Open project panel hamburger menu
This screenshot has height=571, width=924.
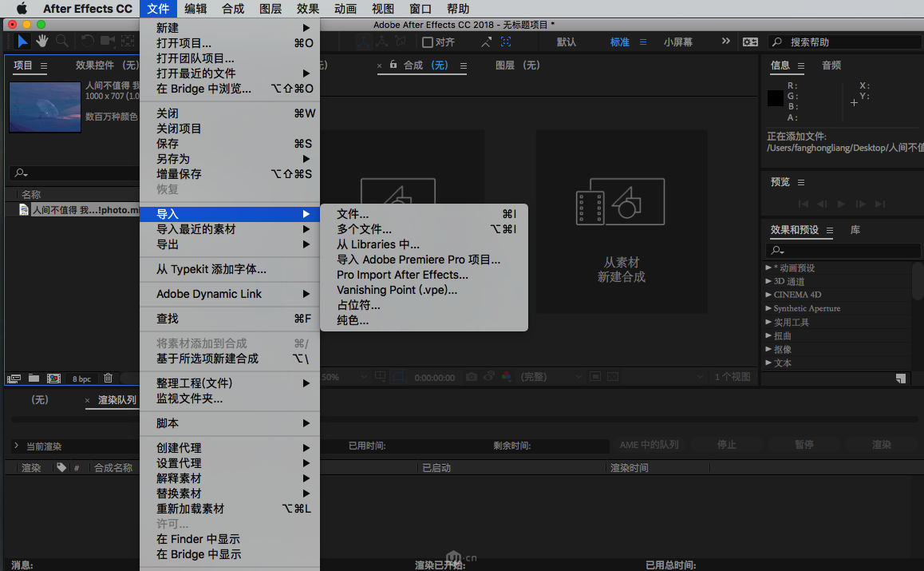point(44,65)
